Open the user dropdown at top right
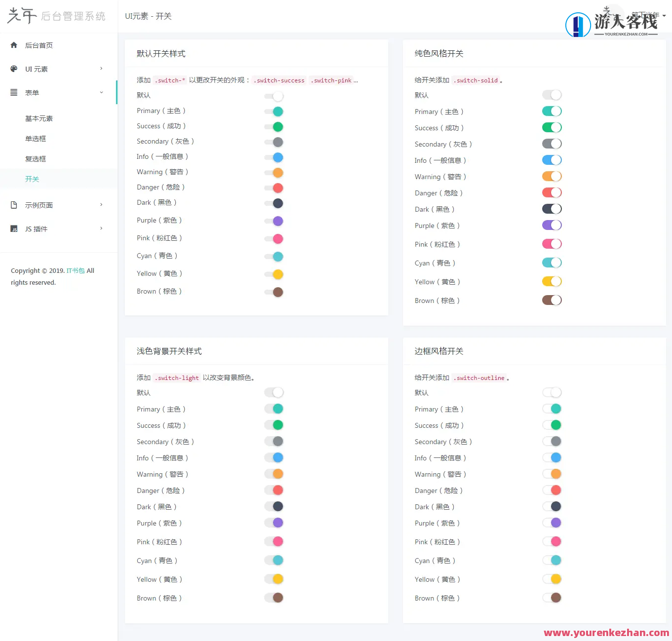The image size is (672, 641). 649,15
